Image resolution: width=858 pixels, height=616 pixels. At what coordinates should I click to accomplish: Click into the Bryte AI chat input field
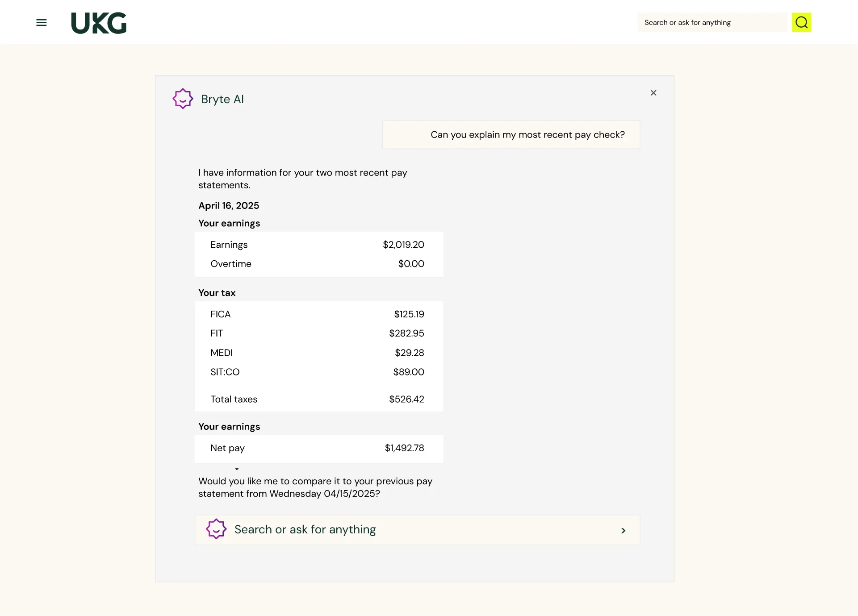(x=417, y=530)
